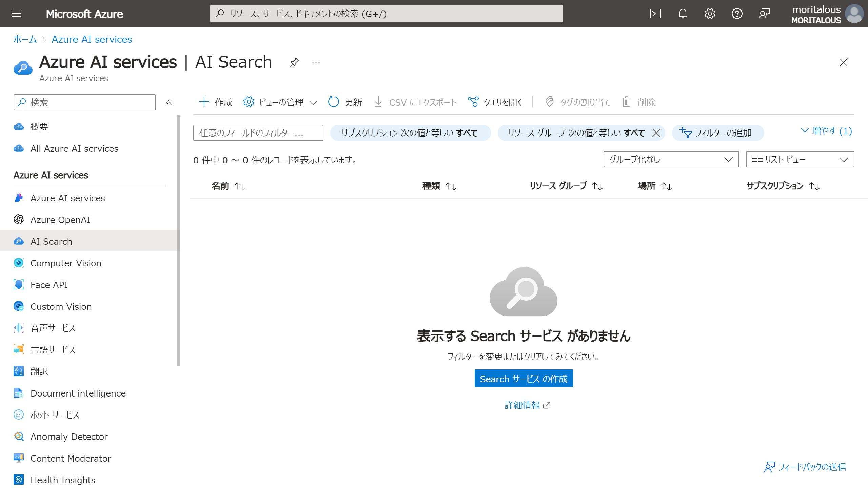Remove the リソース グループ filter

[x=657, y=133]
